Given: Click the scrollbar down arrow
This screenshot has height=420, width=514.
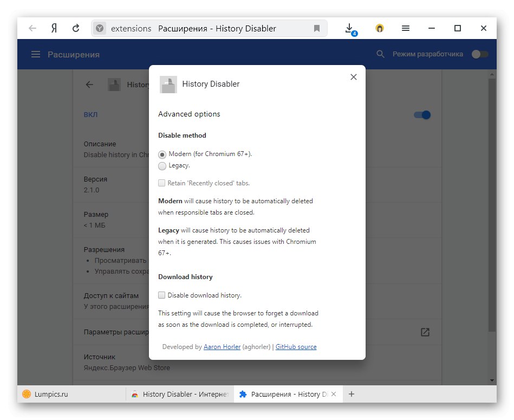Looking at the screenshot, I should coord(492,380).
